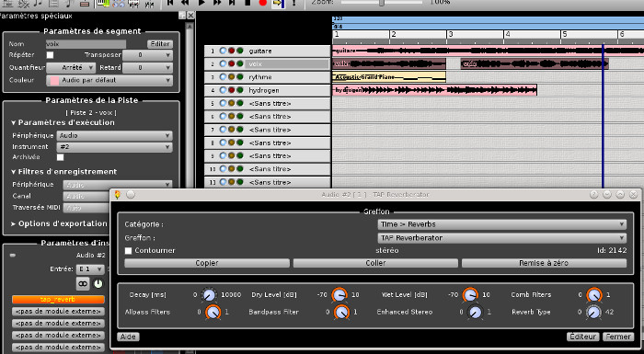This screenshot has height=354, width=644.
Task: Expand the Options d'exportation section
Action: pyautogui.click(x=14, y=223)
